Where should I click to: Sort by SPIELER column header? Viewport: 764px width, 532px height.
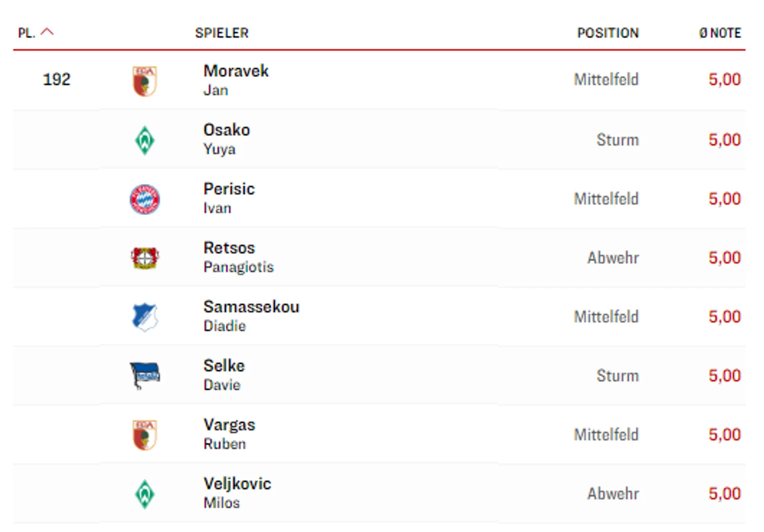[222, 33]
